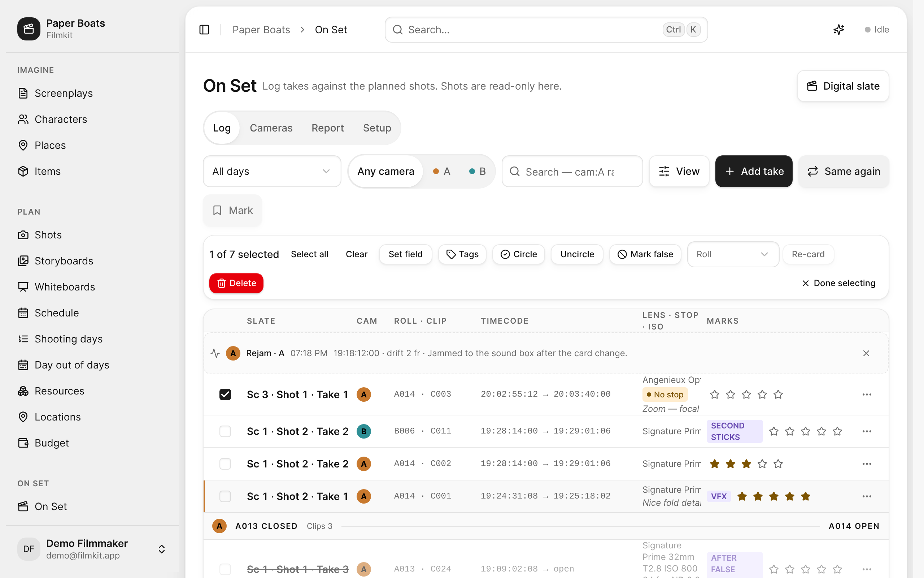This screenshot has height=578, width=924.
Task: Open the Digital slate
Action: tap(843, 86)
